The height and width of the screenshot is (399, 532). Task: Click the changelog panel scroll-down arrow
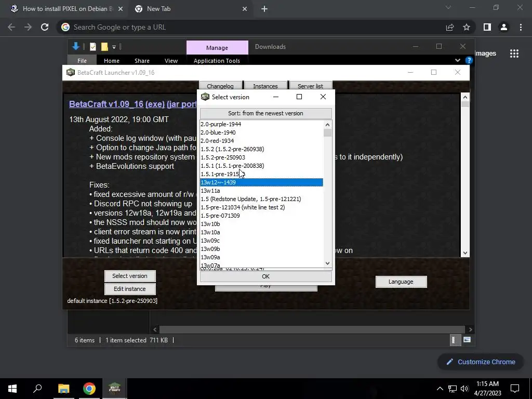pyautogui.click(x=465, y=253)
